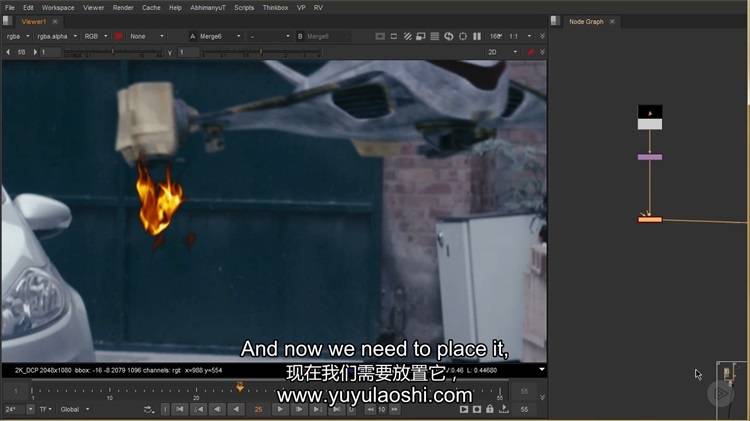The image size is (750, 421).
Task: Open the Thinkbox menu
Action: [x=274, y=7]
